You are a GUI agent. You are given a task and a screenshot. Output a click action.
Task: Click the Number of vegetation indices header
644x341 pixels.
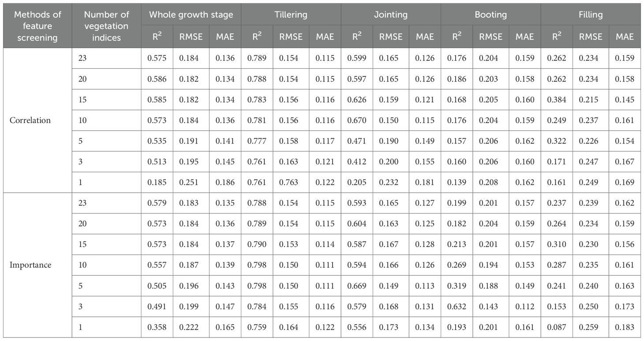(106, 26)
